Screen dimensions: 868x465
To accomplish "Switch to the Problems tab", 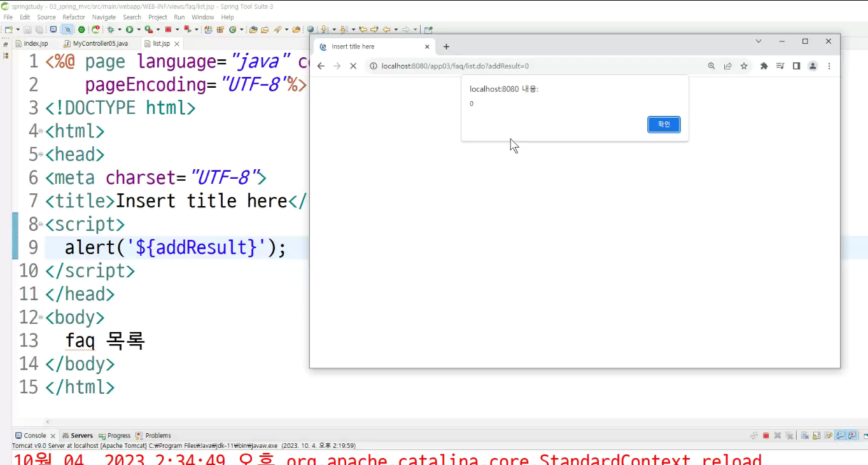I will point(153,436).
